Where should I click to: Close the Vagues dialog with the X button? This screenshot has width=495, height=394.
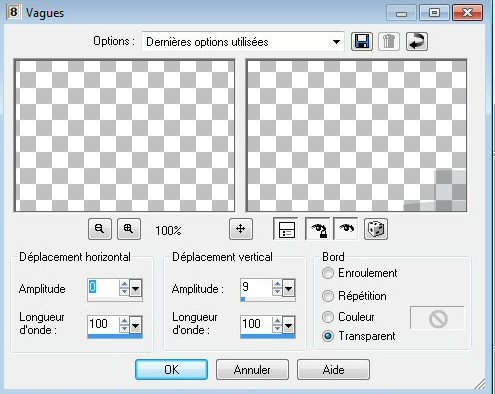(467, 13)
